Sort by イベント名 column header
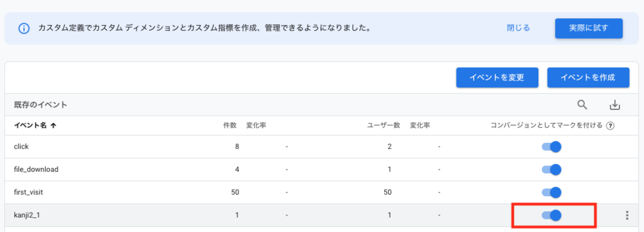 coord(30,126)
